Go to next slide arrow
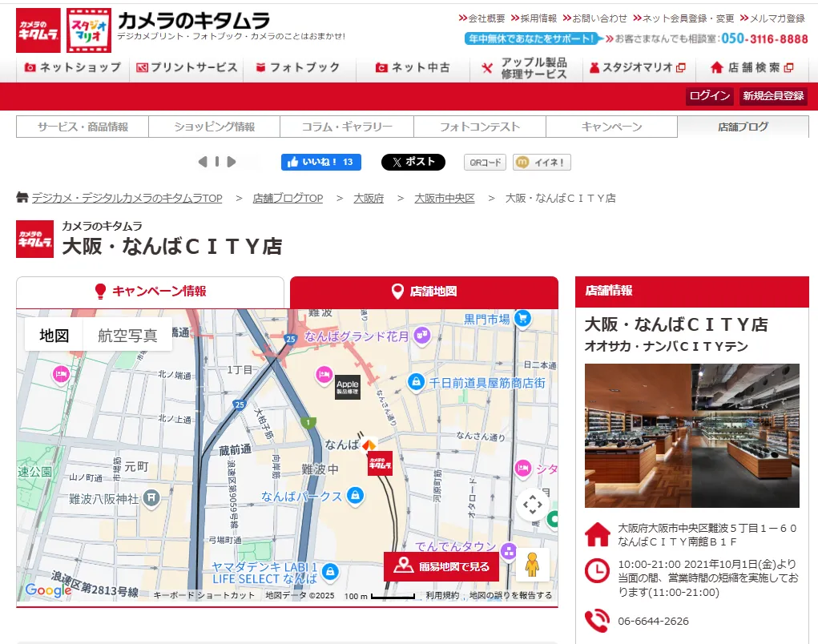 pos(231,162)
